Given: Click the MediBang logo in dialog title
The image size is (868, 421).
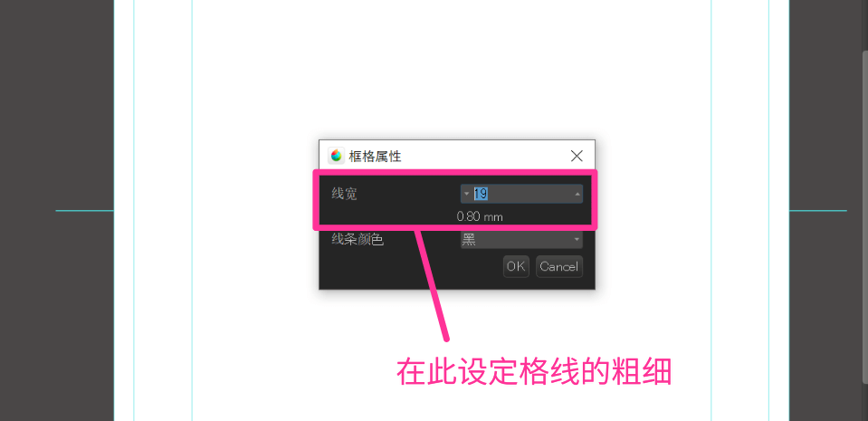Looking at the screenshot, I should [336, 156].
